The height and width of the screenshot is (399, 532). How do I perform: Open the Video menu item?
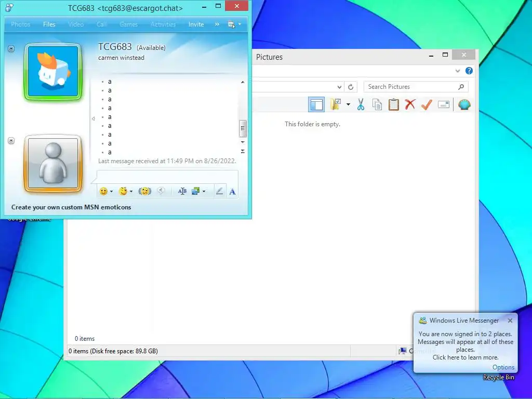tap(76, 24)
